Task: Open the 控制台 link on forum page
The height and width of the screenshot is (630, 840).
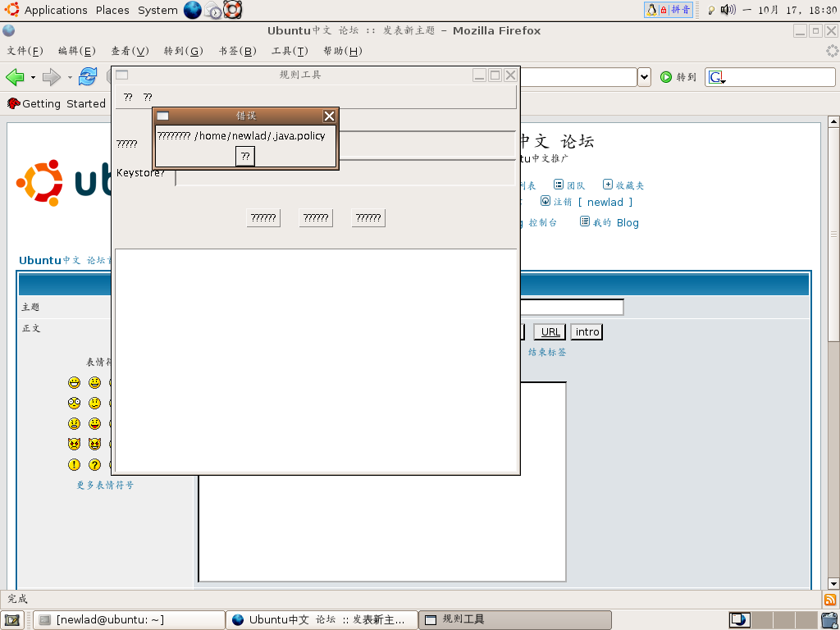Action: [x=543, y=223]
